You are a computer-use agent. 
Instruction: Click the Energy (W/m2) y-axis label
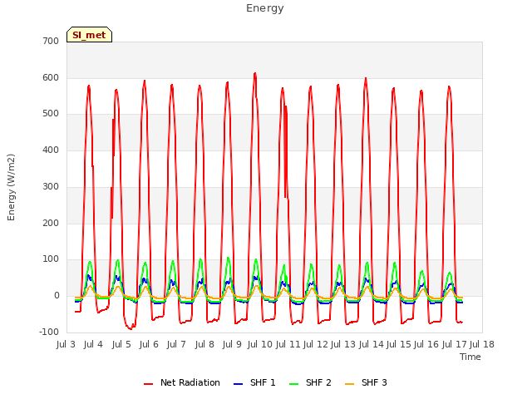pos(11,187)
